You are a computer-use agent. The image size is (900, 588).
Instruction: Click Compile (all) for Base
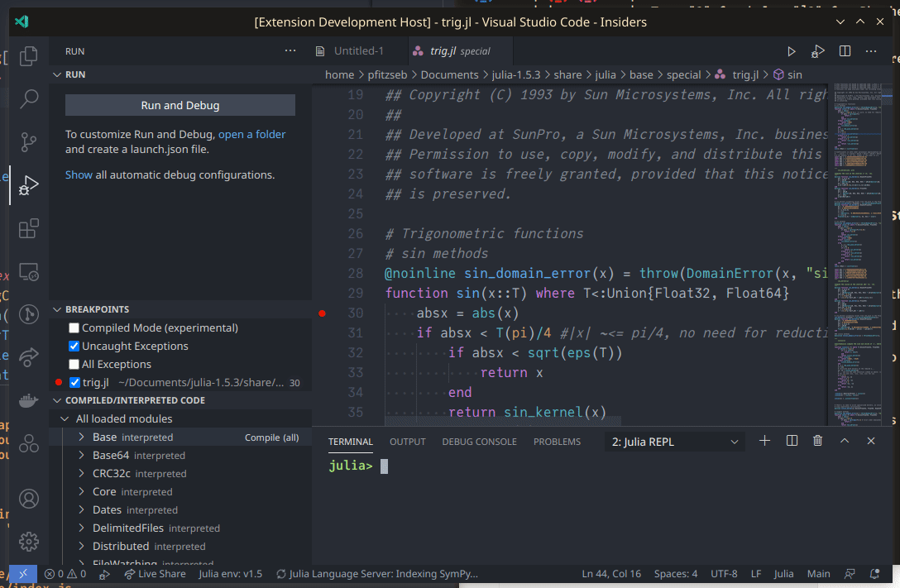(x=271, y=437)
